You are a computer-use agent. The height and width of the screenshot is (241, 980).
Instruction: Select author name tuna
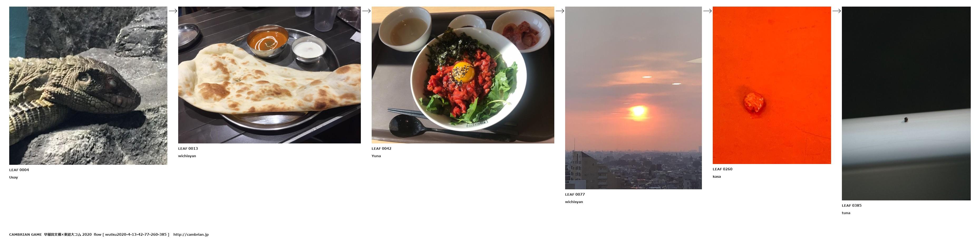(846, 213)
